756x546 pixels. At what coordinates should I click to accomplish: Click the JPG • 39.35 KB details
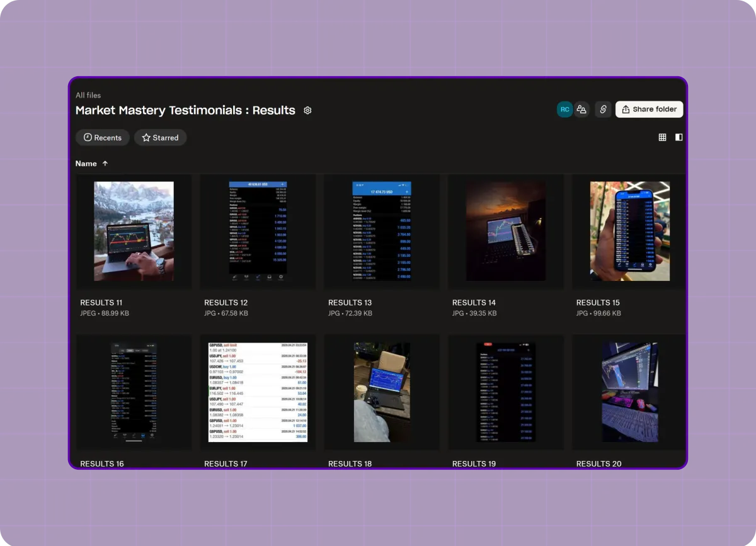[474, 313]
